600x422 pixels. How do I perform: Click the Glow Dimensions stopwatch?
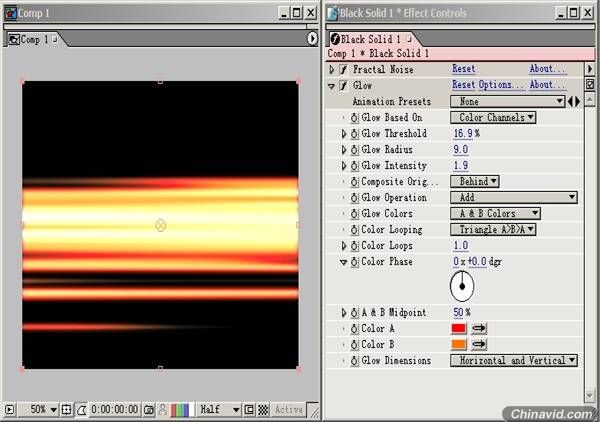click(x=354, y=361)
